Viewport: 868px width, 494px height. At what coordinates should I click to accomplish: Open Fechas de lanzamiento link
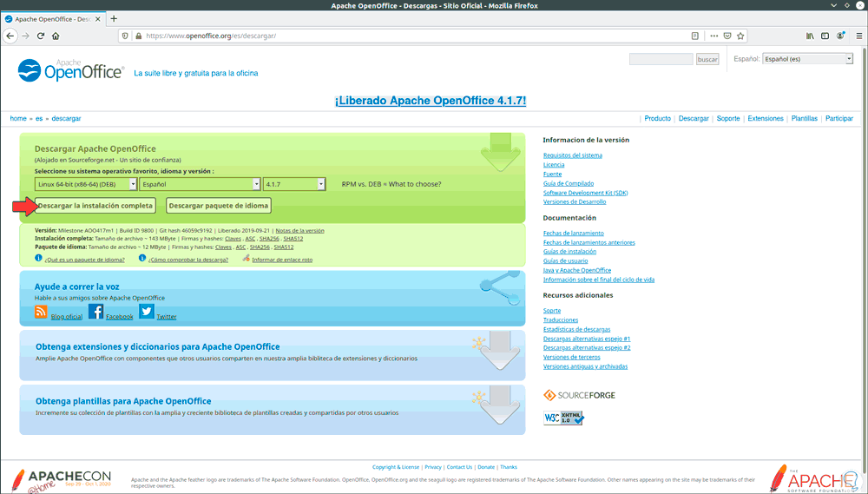click(x=574, y=234)
